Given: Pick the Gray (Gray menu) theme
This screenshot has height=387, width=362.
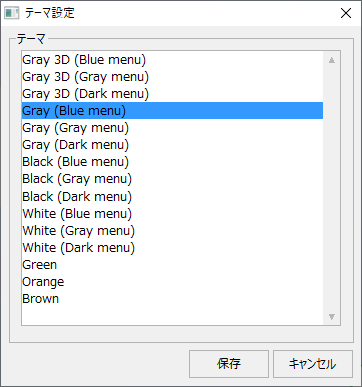Looking at the screenshot, I should (x=172, y=128).
